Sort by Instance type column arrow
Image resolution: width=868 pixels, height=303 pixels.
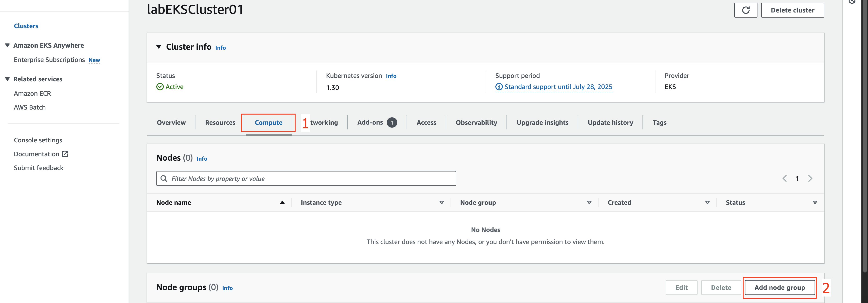pyautogui.click(x=442, y=203)
